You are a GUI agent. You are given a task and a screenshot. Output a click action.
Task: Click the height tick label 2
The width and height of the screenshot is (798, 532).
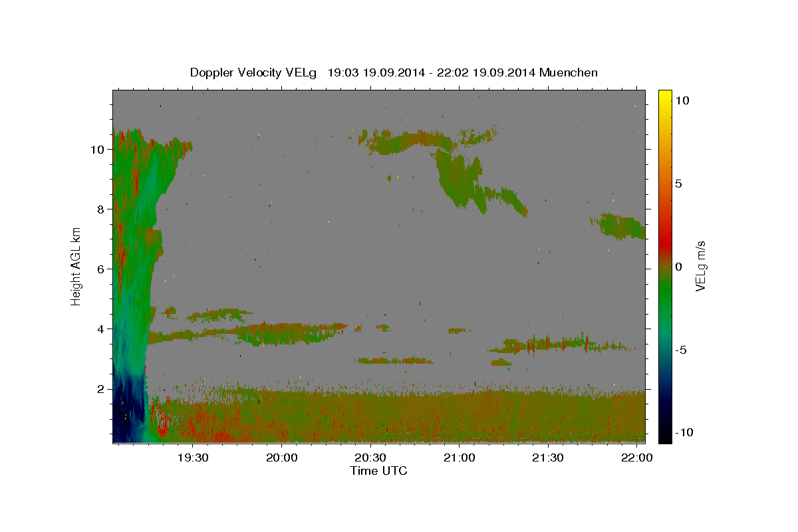(x=102, y=389)
